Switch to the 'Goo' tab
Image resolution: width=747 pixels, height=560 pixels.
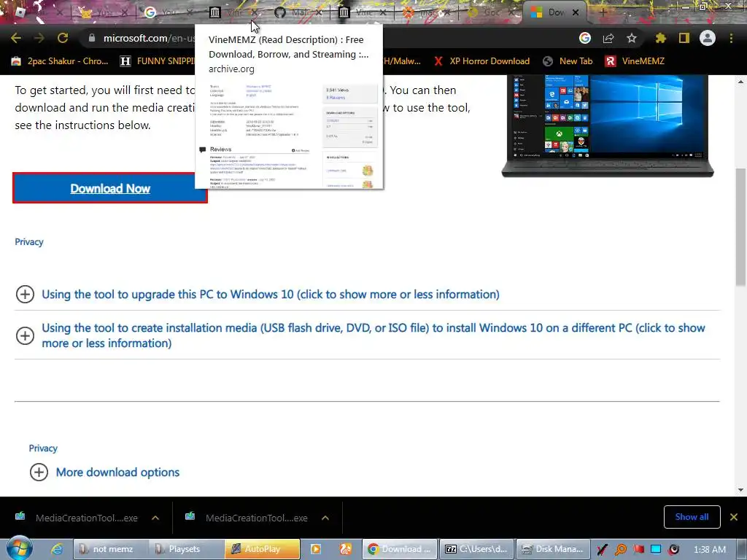486,12
